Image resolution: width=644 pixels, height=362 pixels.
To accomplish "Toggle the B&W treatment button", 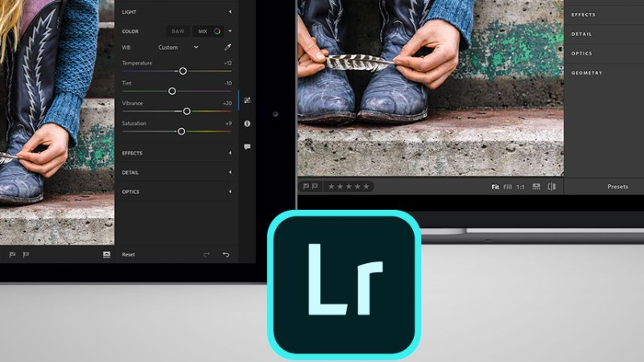I will point(178,31).
